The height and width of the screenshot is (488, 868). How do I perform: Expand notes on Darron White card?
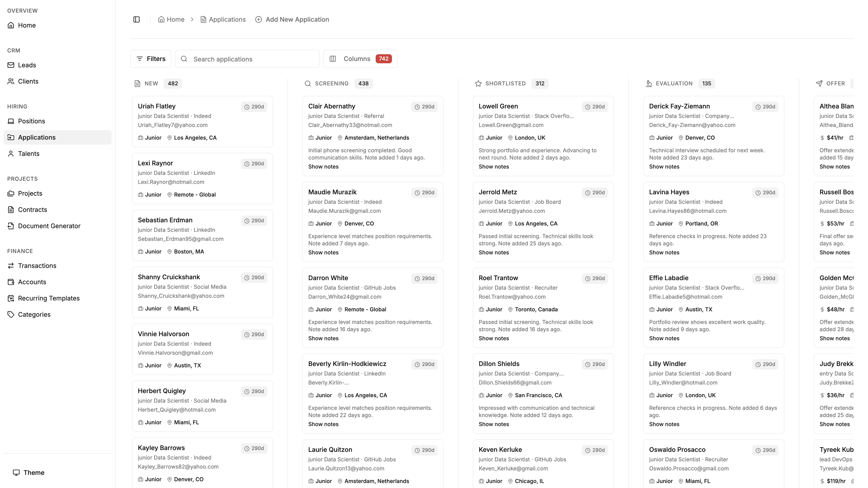coord(323,338)
